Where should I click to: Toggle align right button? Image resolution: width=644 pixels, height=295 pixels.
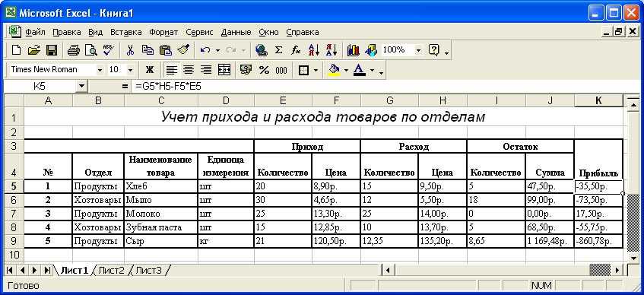click(206, 70)
